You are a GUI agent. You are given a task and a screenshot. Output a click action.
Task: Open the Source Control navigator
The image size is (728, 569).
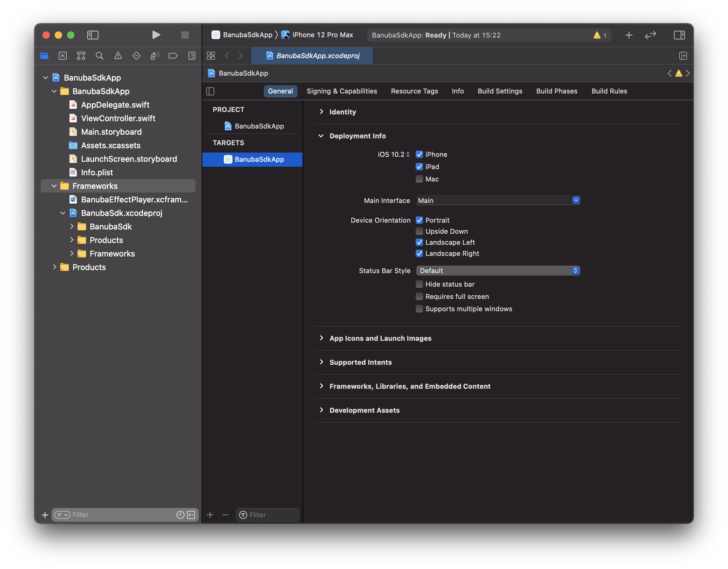pyautogui.click(x=63, y=56)
